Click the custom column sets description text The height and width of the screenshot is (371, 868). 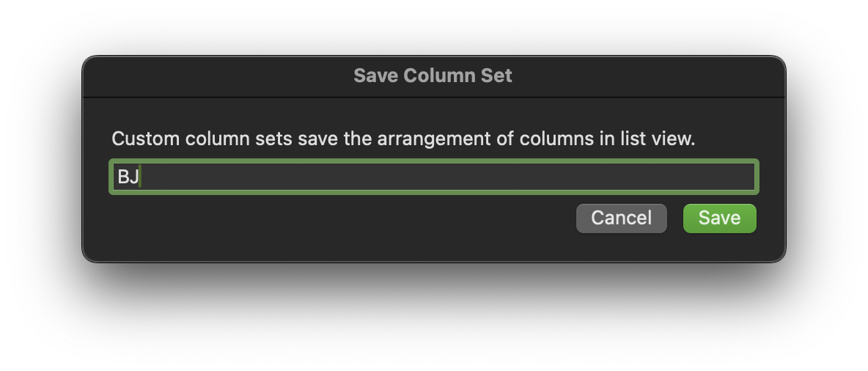(x=402, y=139)
